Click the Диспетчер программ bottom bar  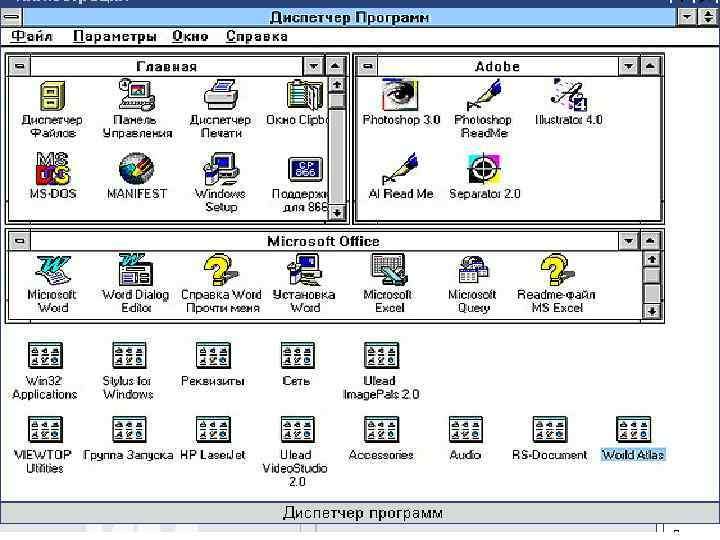click(x=360, y=512)
